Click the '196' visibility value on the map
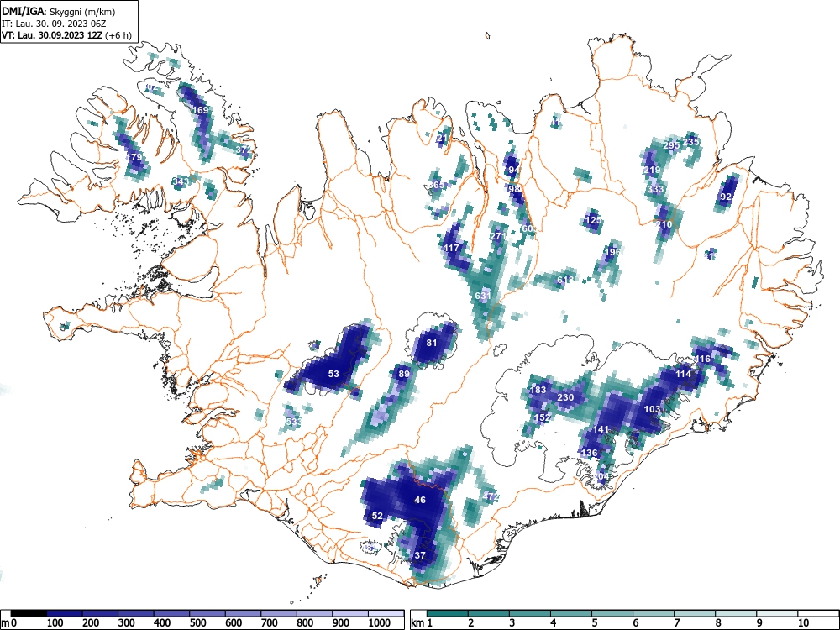Viewport: 840px width, 630px height. click(612, 252)
